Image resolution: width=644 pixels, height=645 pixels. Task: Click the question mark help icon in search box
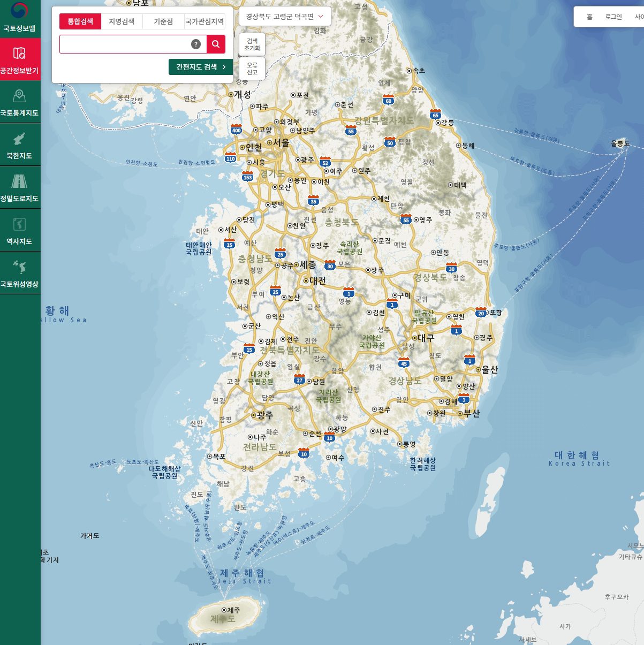196,44
